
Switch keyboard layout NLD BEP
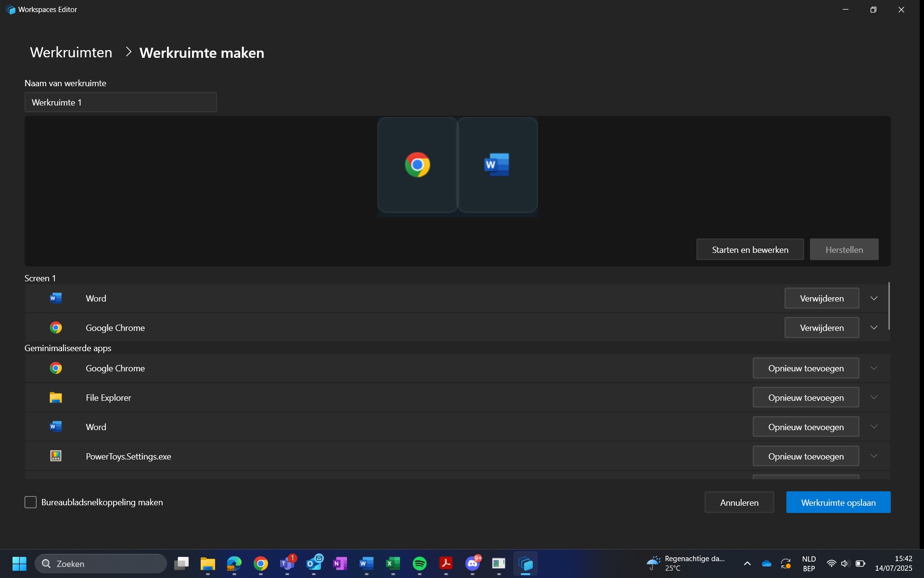[809, 564]
